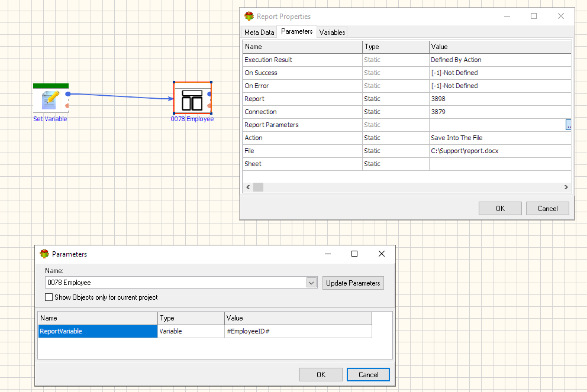
Task: Click Cancel in Report Properties window
Action: [x=548, y=209]
